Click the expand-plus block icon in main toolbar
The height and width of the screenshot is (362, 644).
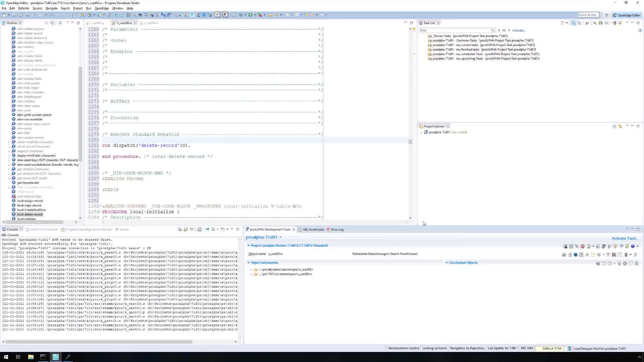(x=116, y=15)
